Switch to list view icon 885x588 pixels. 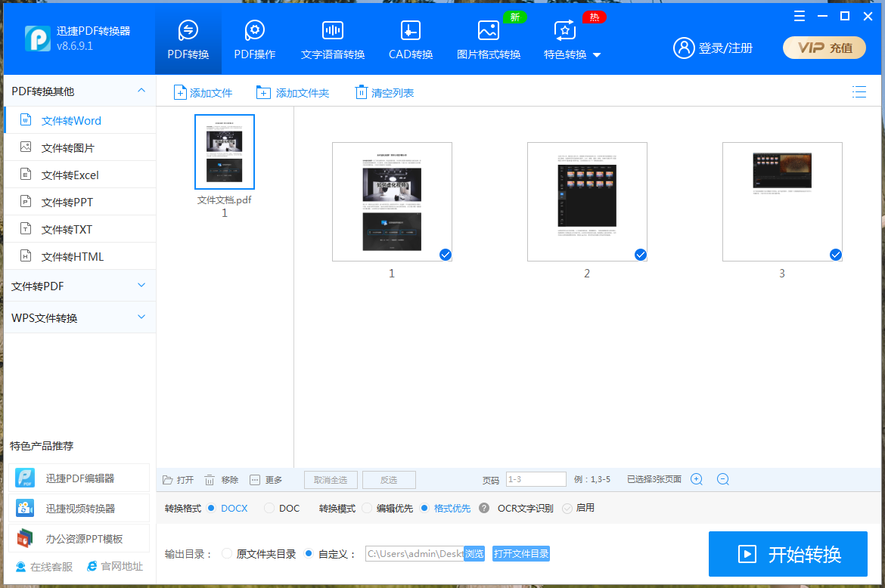(859, 92)
